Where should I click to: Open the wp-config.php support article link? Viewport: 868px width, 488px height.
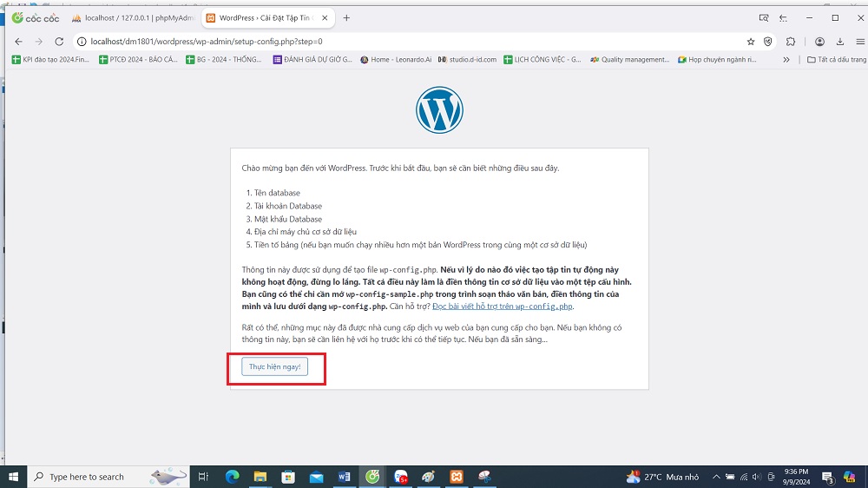point(502,307)
